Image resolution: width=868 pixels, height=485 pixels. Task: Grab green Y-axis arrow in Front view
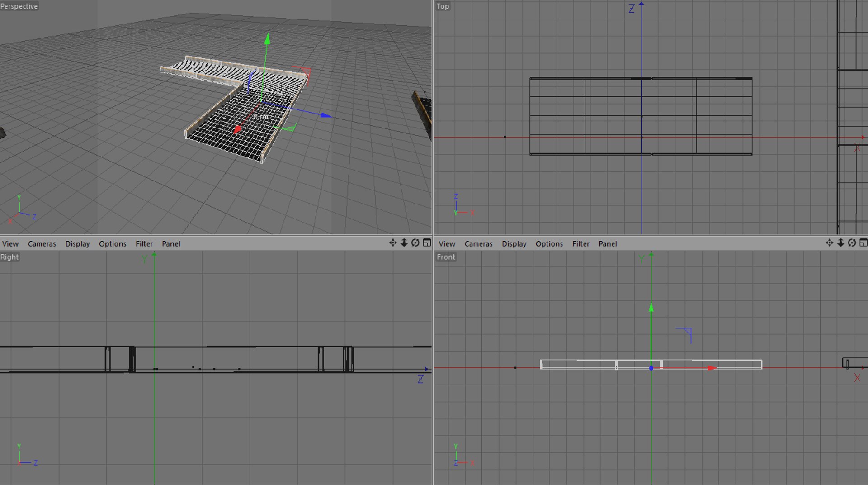point(651,308)
